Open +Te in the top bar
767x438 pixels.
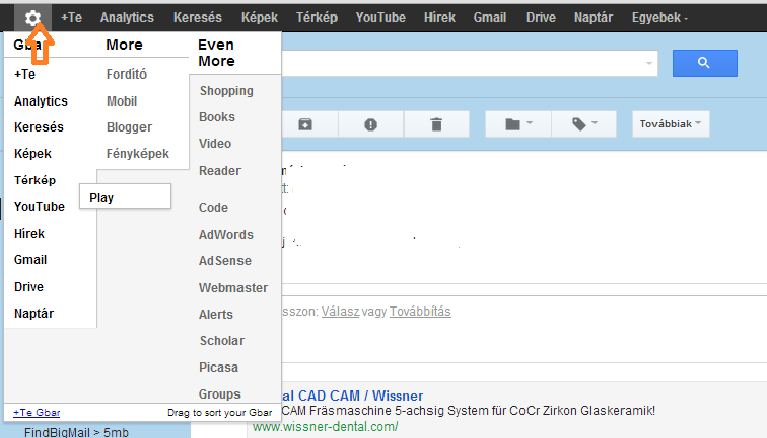[71, 18]
